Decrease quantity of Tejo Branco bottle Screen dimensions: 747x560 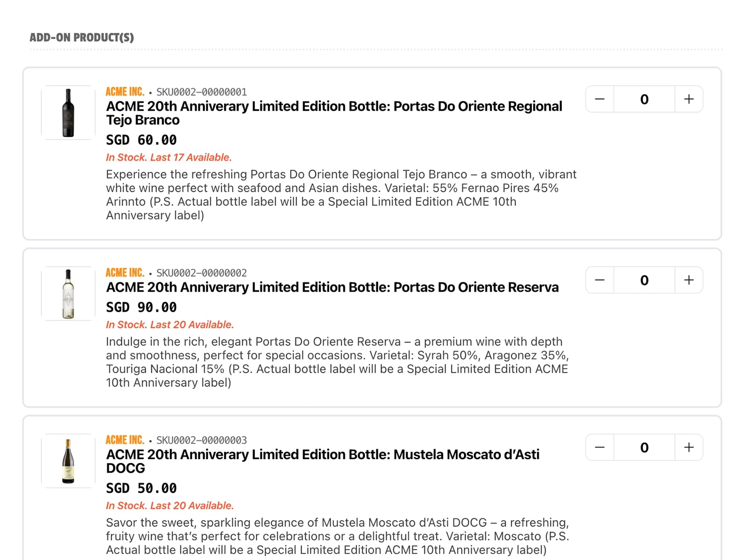pos(600,99)
